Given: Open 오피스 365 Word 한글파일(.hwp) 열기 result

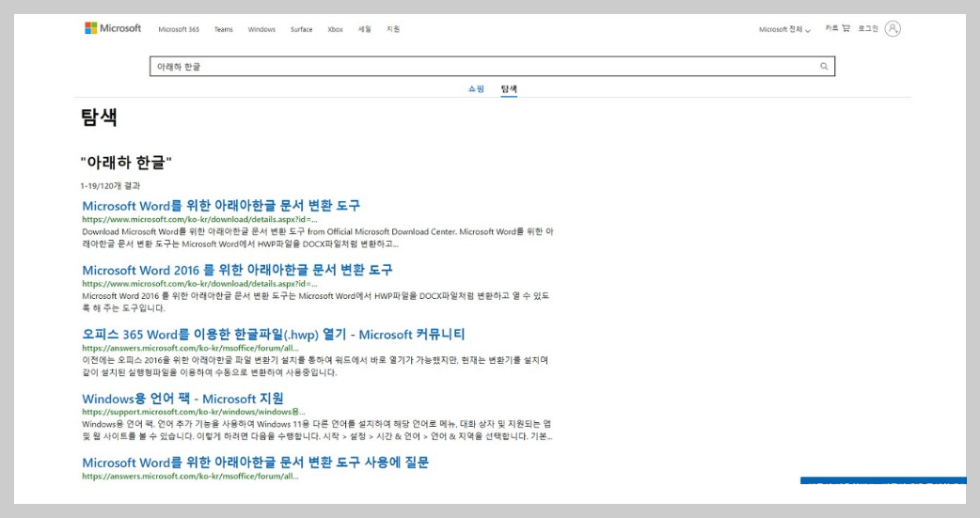Looking at the screenshot, I should pyautogui.click(x=273, y=334).
